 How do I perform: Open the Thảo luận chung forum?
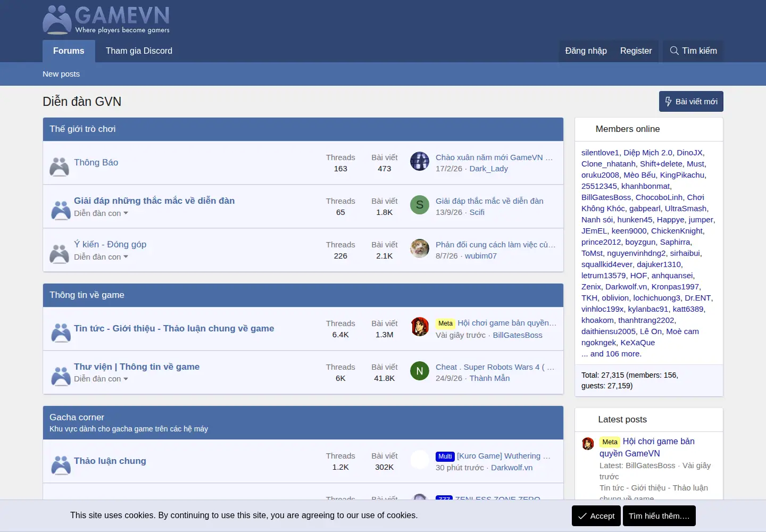(x=110, y=461)
